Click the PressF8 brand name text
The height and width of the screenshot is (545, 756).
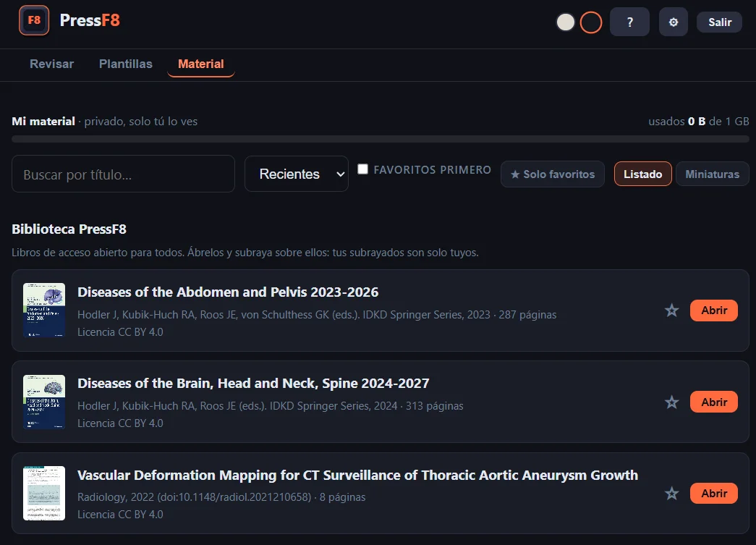(x=90, y=20)
